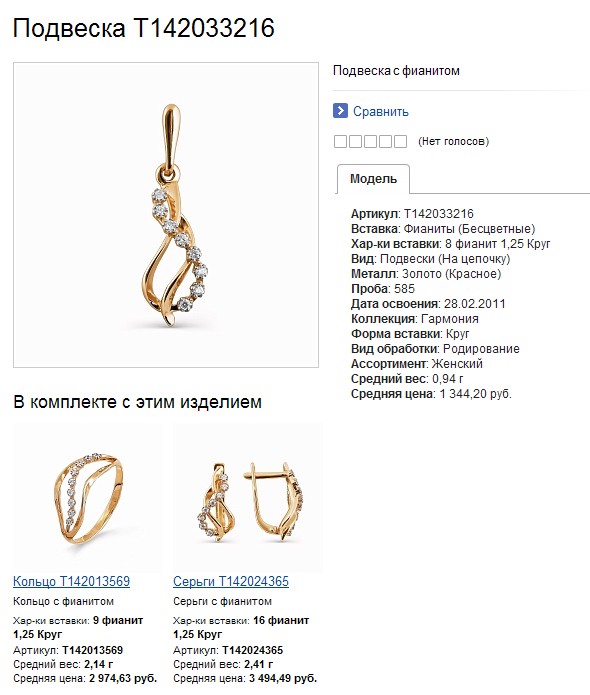The image size is (590, 695).
Task: Click the ring price 2 974,63 руб.
Action: click(x=123, y=678)
